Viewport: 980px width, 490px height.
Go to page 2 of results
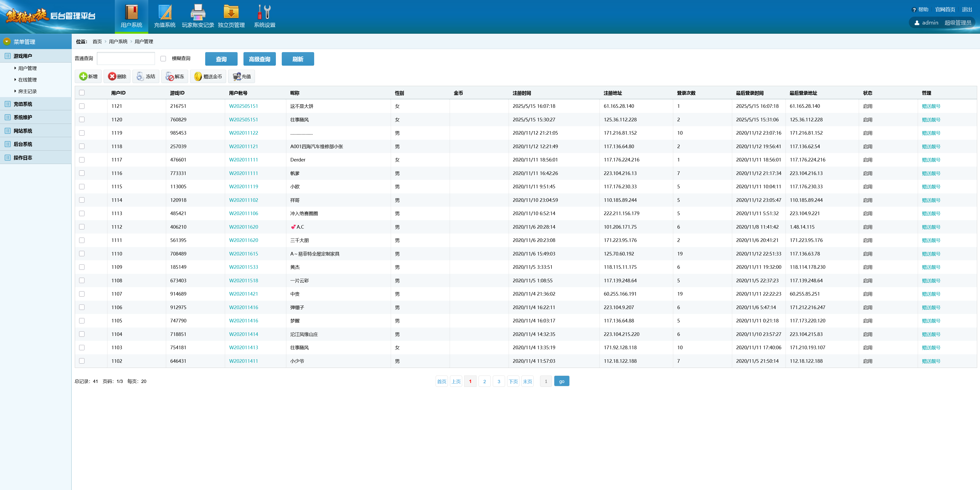[x=484, y=381]
